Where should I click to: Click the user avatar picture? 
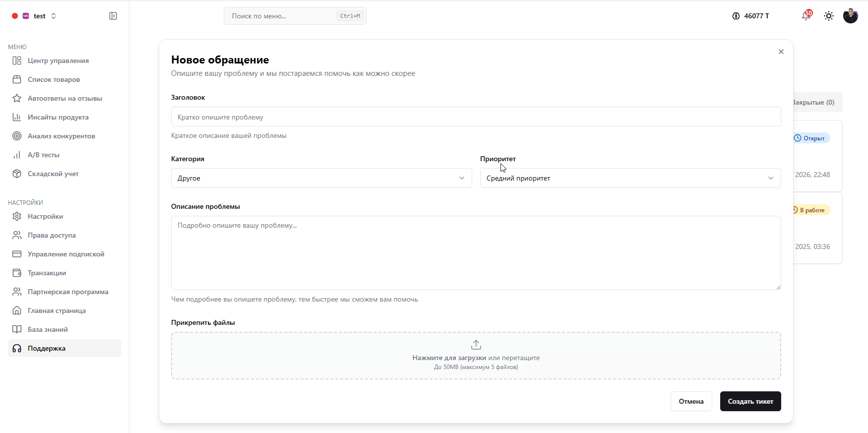[850, 16]
